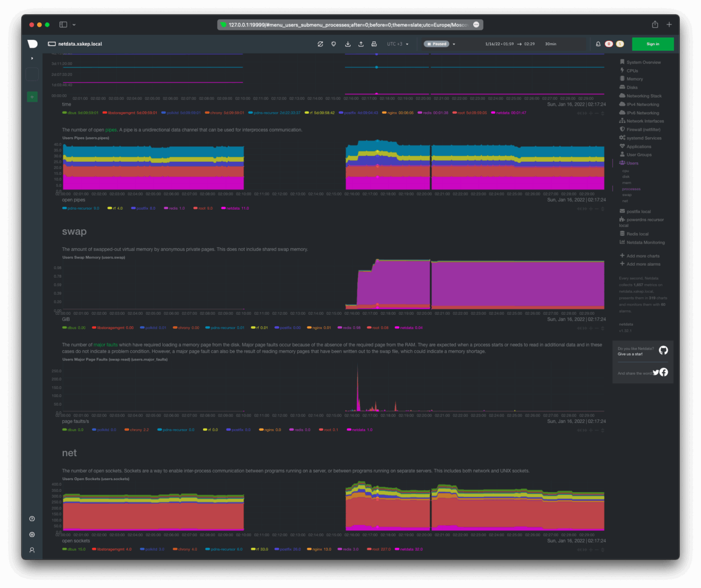Click the address bar page options ellipsis
701x588 pixels.
point(477,24)
